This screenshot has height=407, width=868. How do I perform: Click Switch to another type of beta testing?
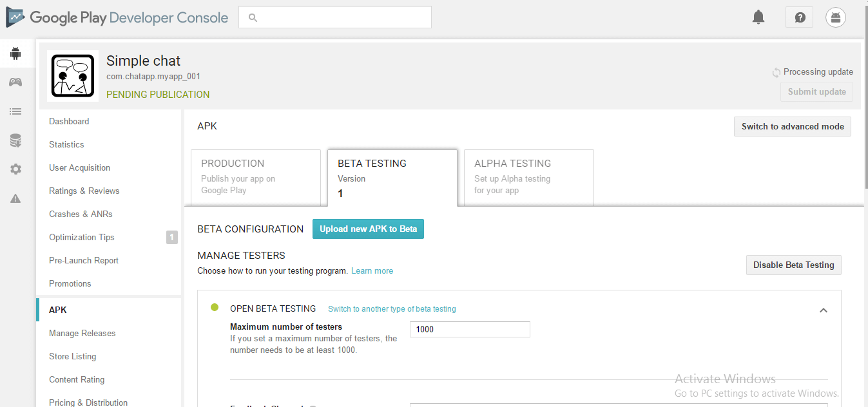(392, 309)
